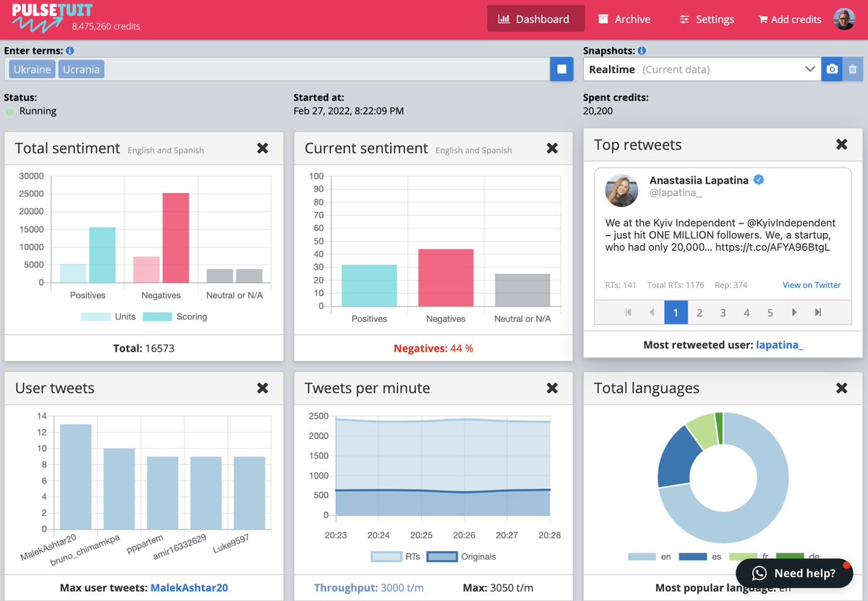Click the Anastasiia Lapatina tweet avatar
The image size is (868, 601).
(622, 190)
